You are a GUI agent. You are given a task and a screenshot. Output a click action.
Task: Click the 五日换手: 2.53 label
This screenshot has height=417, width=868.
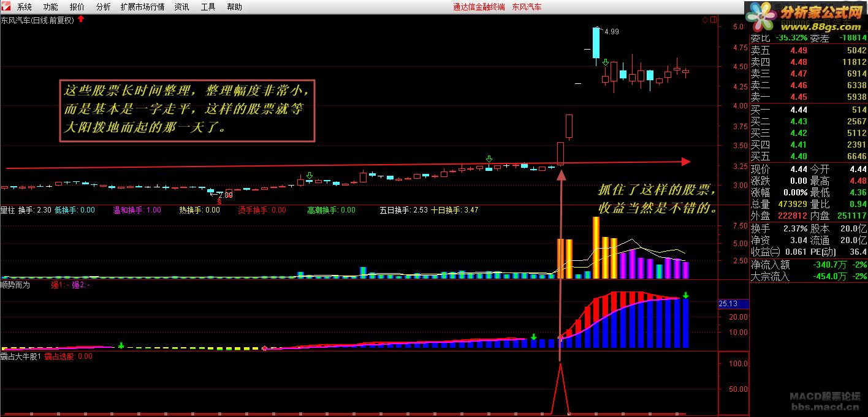click(x=403, y=210)
